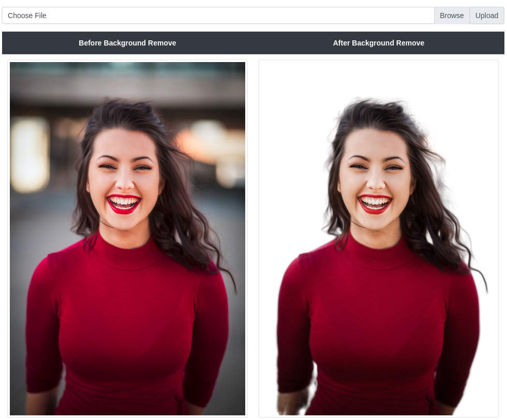Click the Before Background Remove heading
Image resolution: width=507 pixels, height=420 pixels.
click(x=127, y=43)
